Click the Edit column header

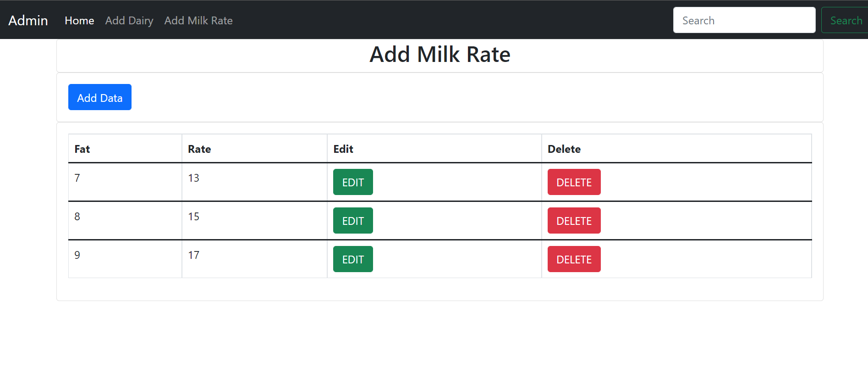[343, 149]
